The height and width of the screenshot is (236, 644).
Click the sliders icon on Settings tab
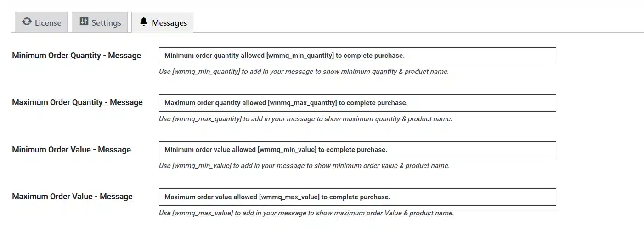[84, 22]
